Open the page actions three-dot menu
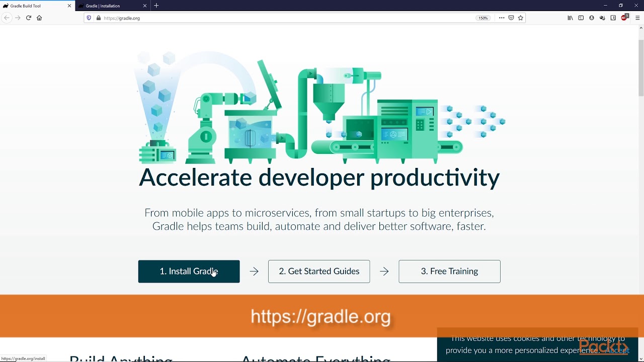 (x=502, y=18)
